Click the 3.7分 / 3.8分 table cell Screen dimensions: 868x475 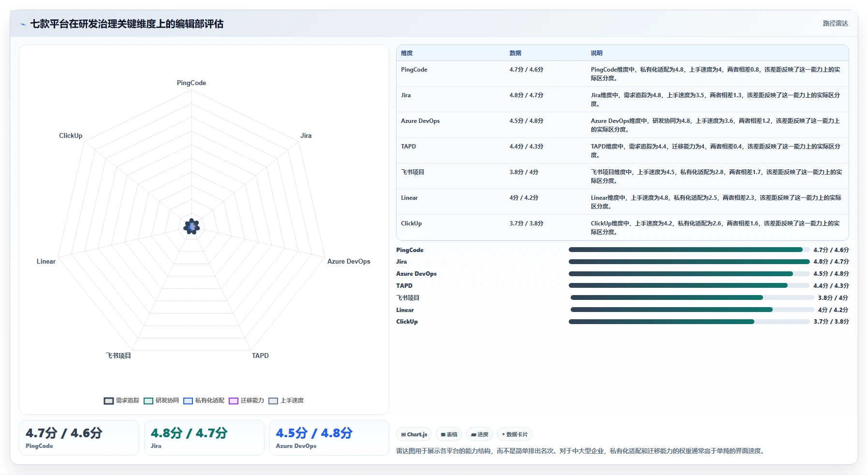(526, 223)
